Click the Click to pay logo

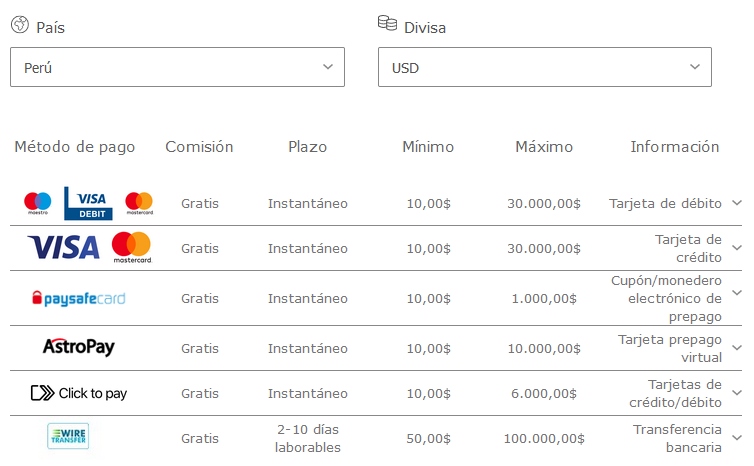[79, 393]
